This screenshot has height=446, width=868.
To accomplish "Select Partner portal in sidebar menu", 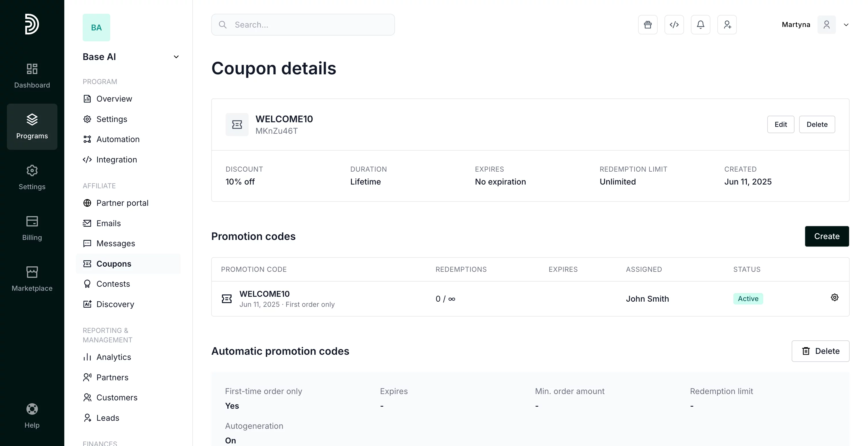I will (122, 203).
